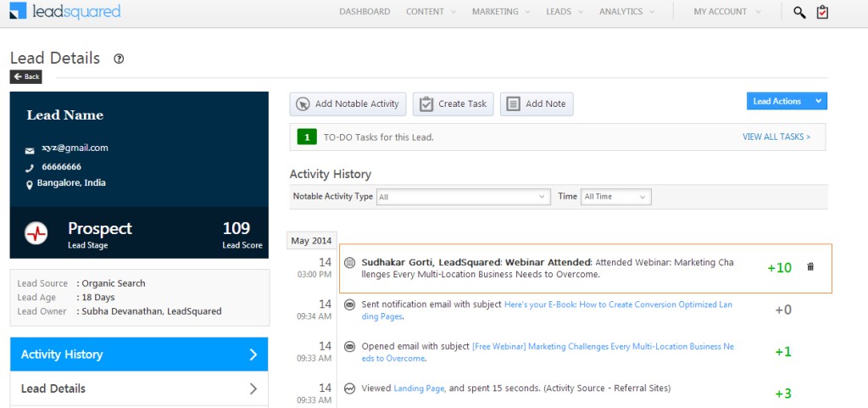Go to DASHBOARD in top navigation

click(364, 12)
